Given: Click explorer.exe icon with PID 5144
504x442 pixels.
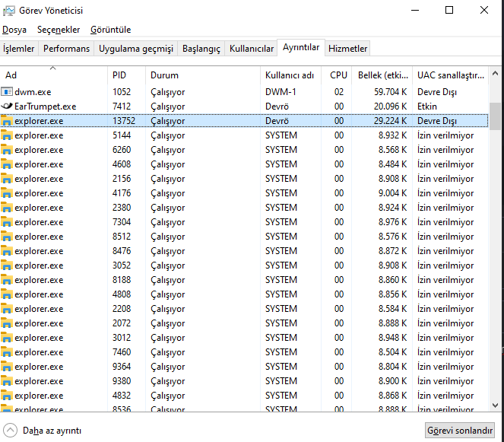Looking at the screenshot, I should coord(7,135).
